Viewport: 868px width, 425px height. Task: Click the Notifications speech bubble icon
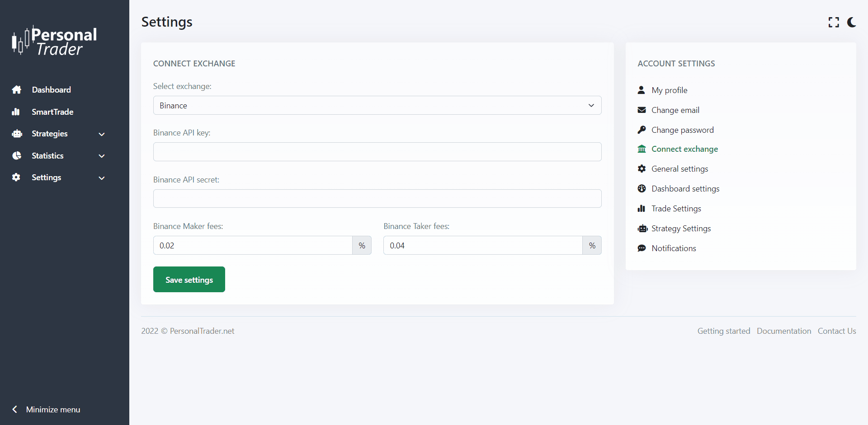(642, 248)
